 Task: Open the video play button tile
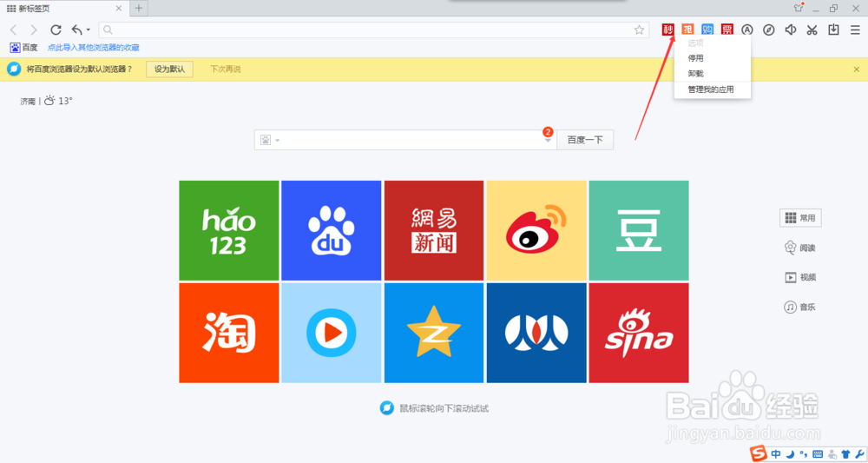[x=331, y=333]
